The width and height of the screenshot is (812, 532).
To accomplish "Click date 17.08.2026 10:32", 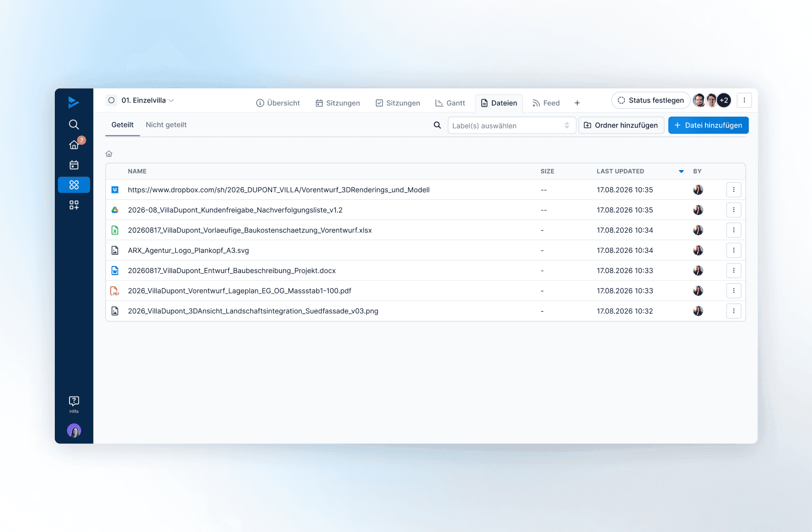I will [x=625, y=311].
